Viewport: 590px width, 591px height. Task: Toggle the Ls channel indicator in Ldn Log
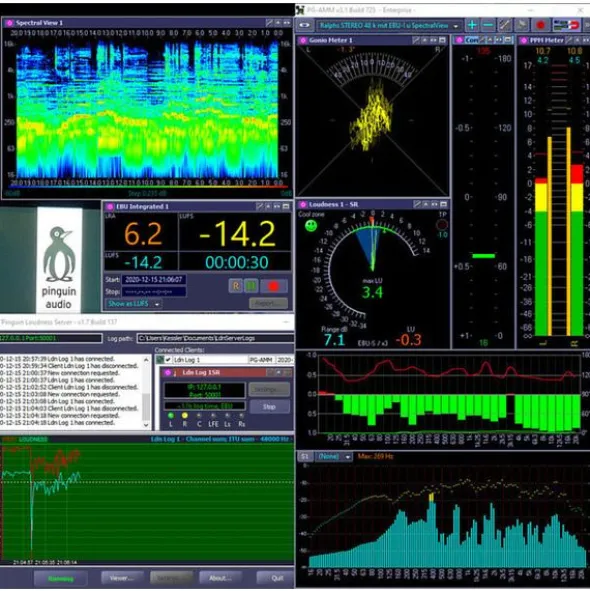click(227, 416)
